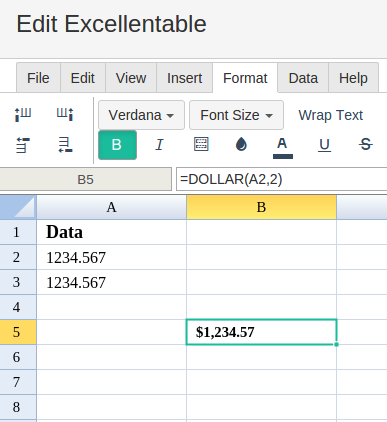Click the select-all corner of the grid
The width and height of the screenshot is (387, 422).
pos(18,207)
